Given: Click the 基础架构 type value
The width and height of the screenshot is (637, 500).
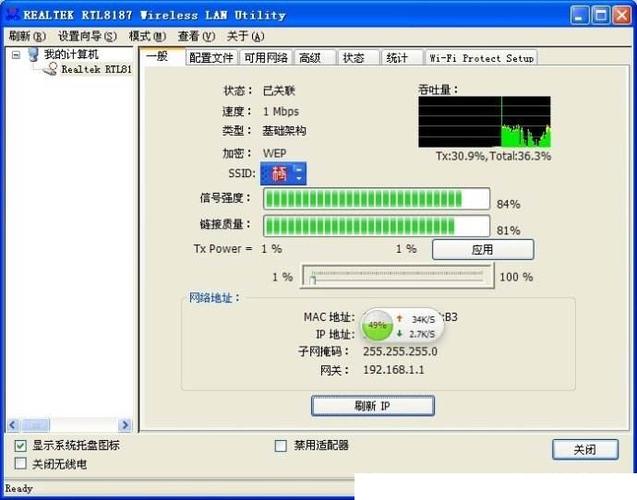Looking at the screenshot, I should 284,131.
